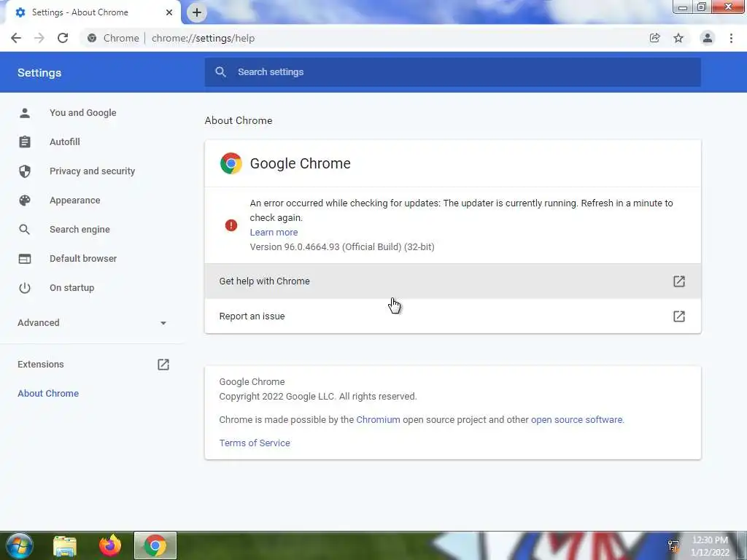
Task: Click the browser window icon beside Default browser
Action: (x=25, y=259)
